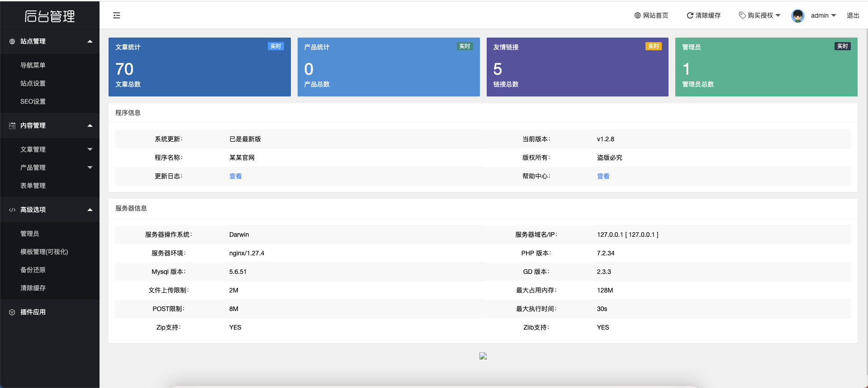This screenshot has width=868, height=388.
Task: Toggle the sidebar collapse hamburger icon
Action: click(117, 15)
